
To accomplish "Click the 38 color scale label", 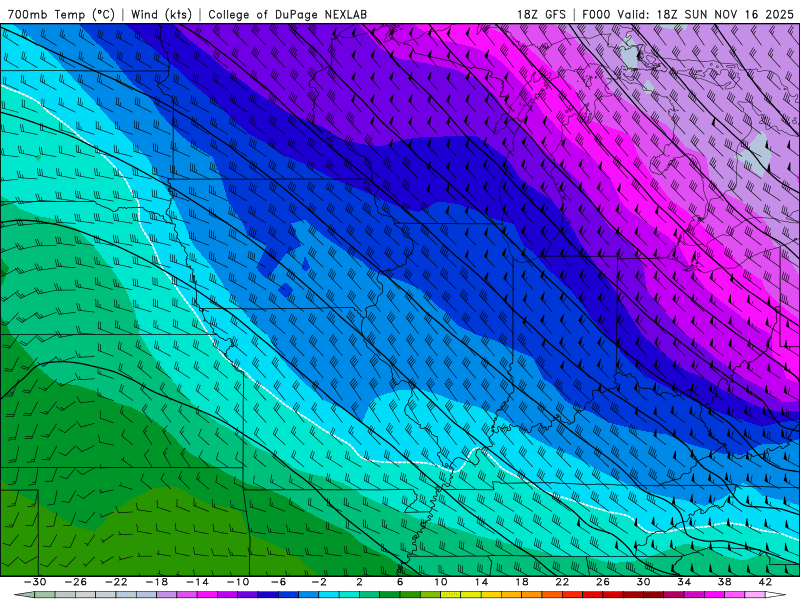I will [724, 582].
